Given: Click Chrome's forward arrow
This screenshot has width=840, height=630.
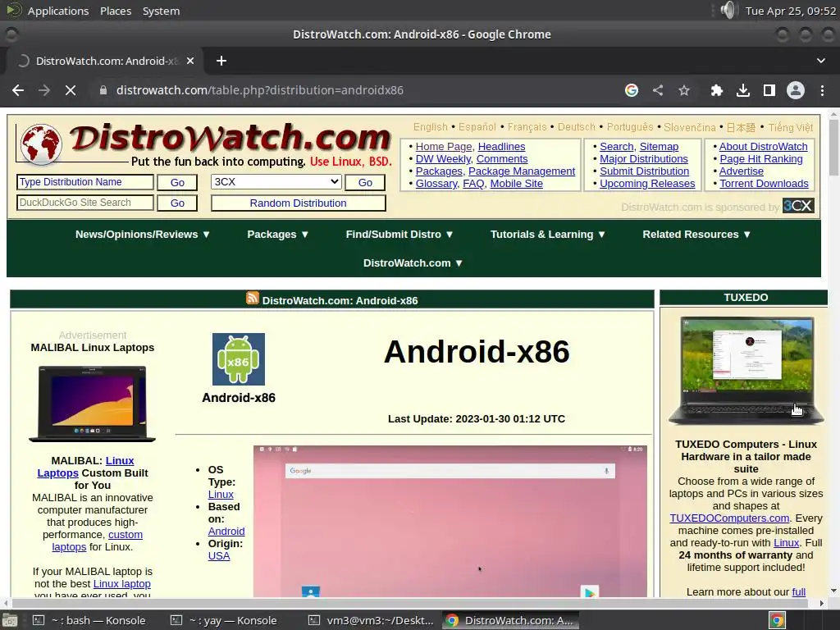Looking at the screenshot, I should pos(44,90).
